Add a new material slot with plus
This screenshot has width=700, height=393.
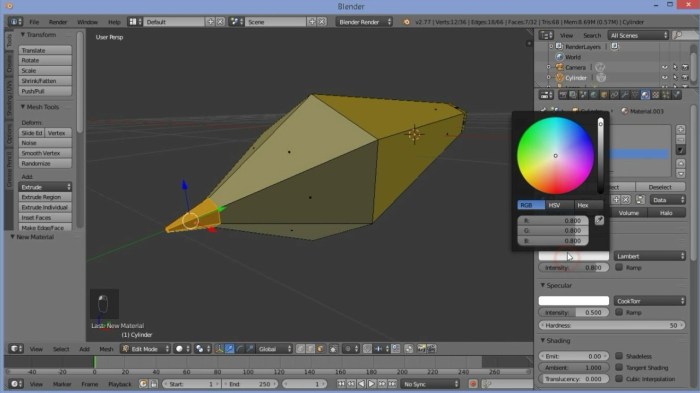[x=680, y=129]
